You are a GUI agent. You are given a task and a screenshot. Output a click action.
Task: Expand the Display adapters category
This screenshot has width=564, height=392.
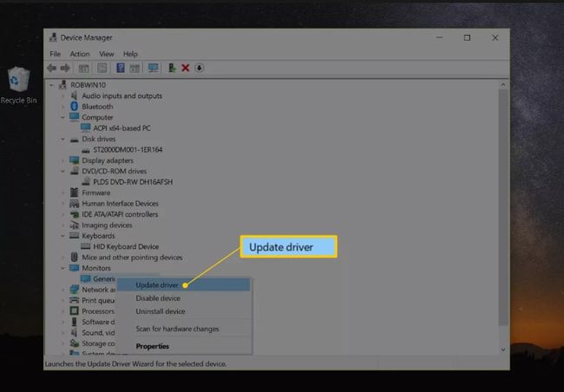pyautogui.click(x=63, y=160)
